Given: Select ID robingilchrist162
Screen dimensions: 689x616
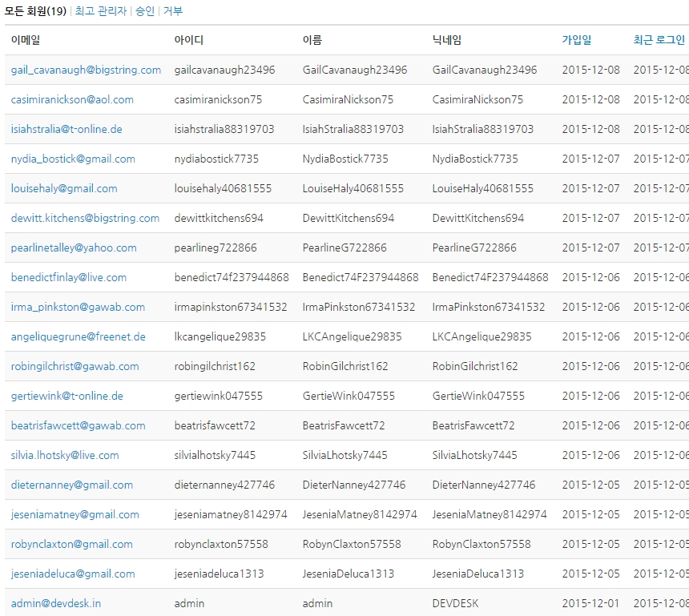Looking at the screenshot, I should pos(215,366).
